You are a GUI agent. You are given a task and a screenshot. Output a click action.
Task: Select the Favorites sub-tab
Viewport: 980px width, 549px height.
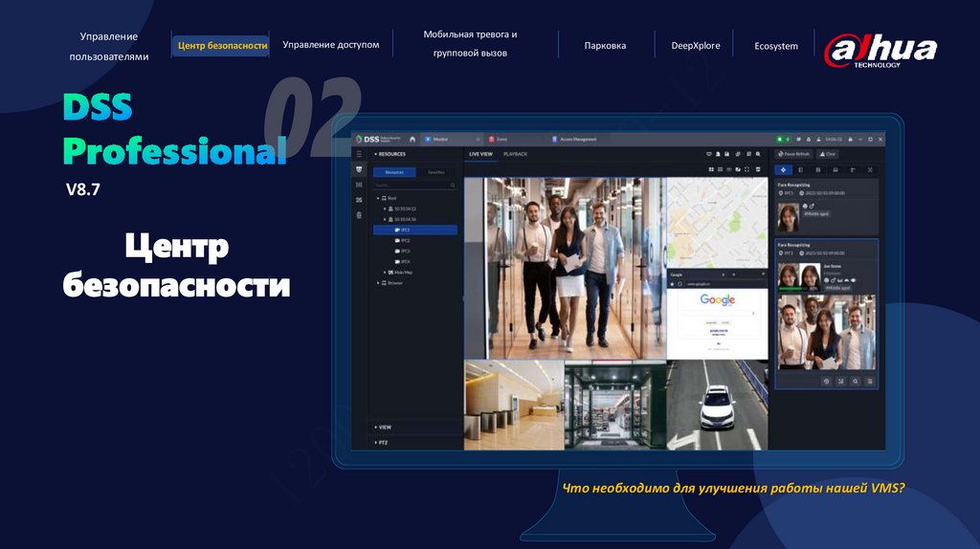436,172
